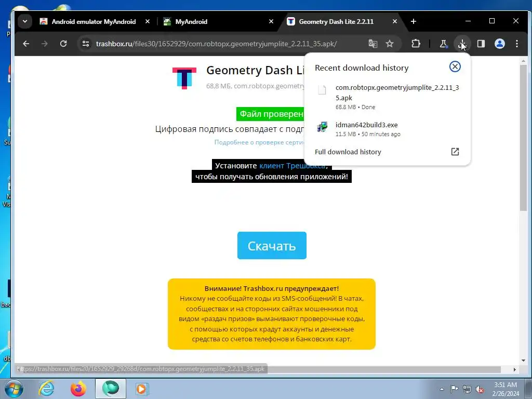Open full history external link icon
Screen dimensions: 532x399
(x=455, y=152)
